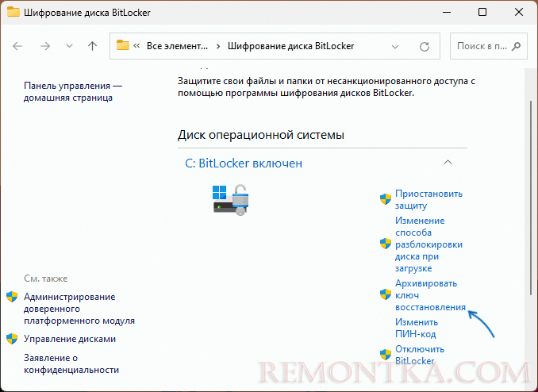Open 'Приостановить защиту' link

[x=428, y=199]
